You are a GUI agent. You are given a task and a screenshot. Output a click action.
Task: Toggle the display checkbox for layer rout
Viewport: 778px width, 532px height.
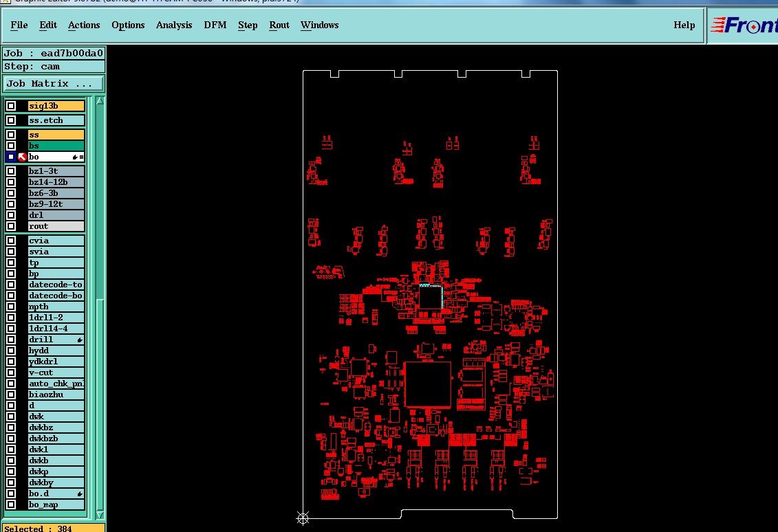11,227
